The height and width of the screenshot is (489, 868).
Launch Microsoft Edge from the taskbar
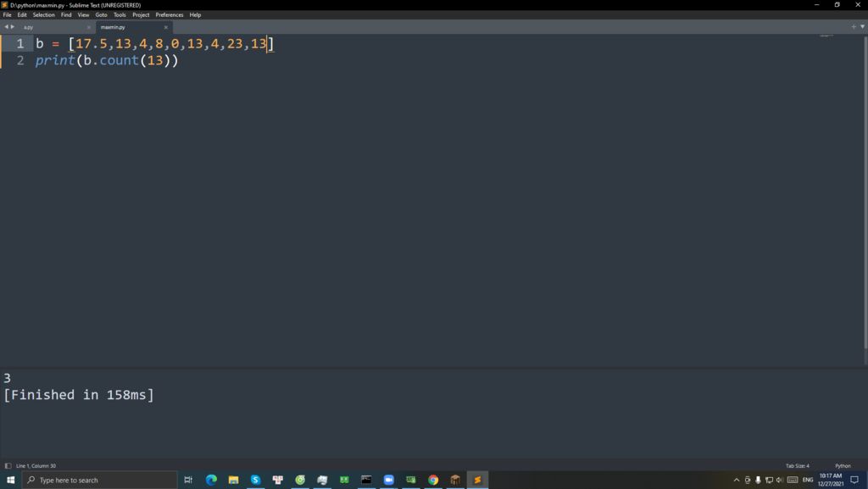(x=211, y=480)
